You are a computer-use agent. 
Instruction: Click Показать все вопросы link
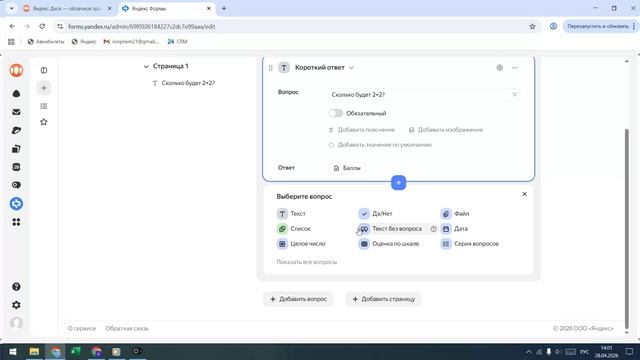point(307,262)
